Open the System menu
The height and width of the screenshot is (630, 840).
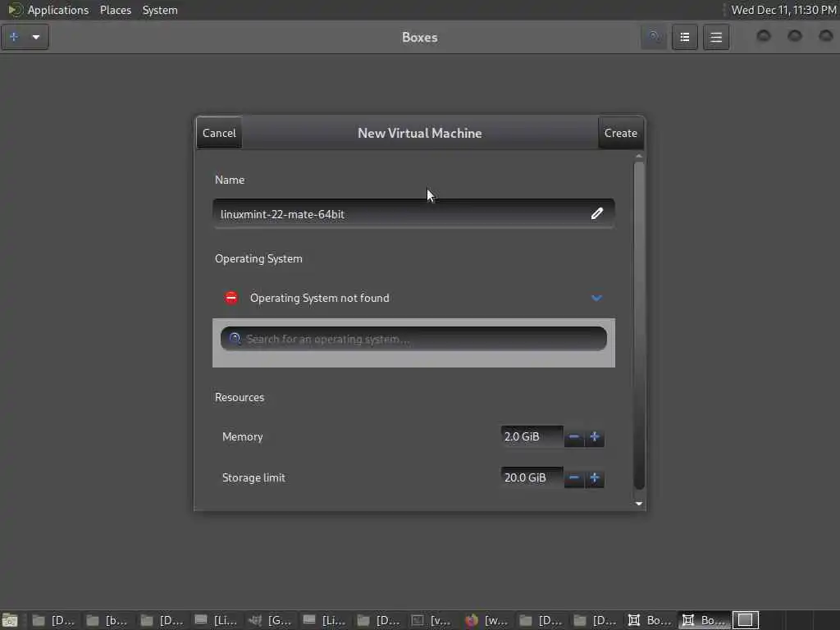[x=160, y=10]
